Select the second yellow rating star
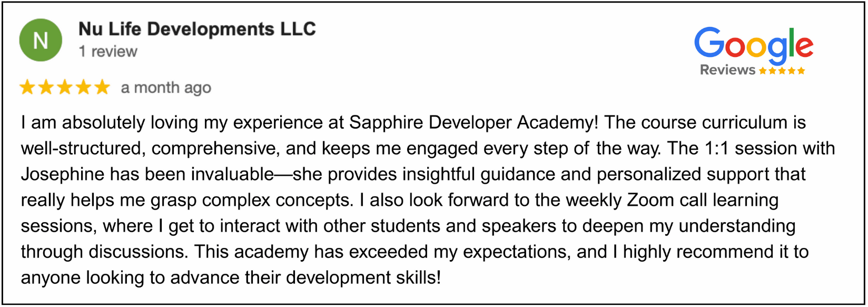Screen dimensions: 868x307 pos(46,87)
